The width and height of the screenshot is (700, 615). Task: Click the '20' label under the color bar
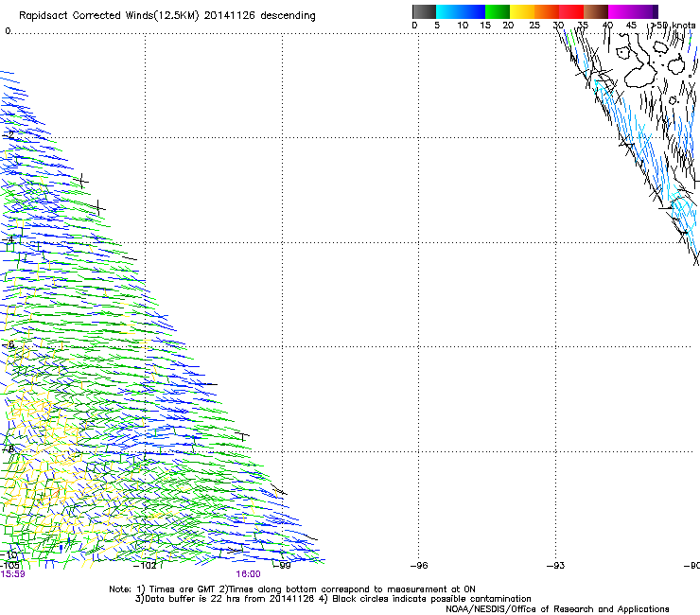pyautogui.click(x=508, y=26)
